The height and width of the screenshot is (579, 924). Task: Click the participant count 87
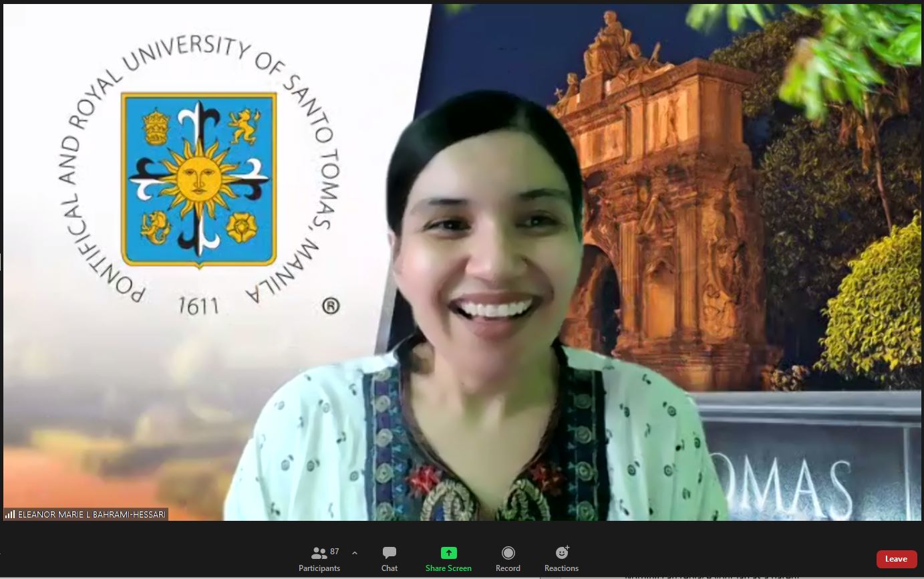tap(335, 552)
